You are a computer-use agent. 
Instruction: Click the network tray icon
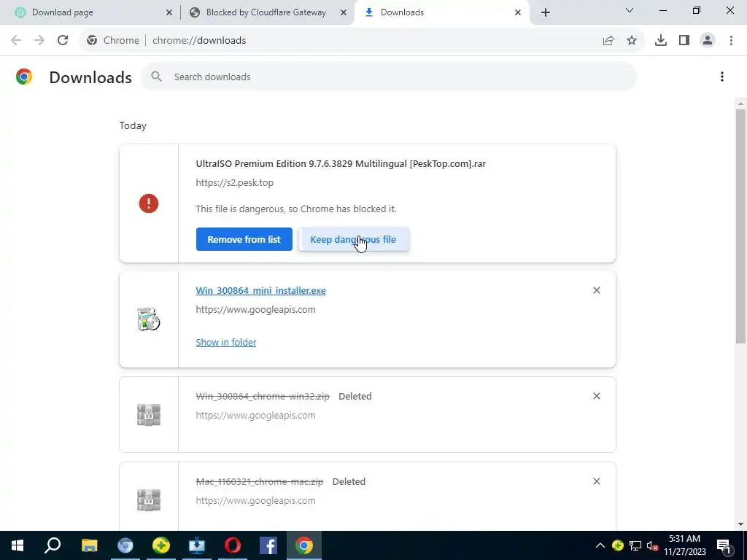point(635,545)
